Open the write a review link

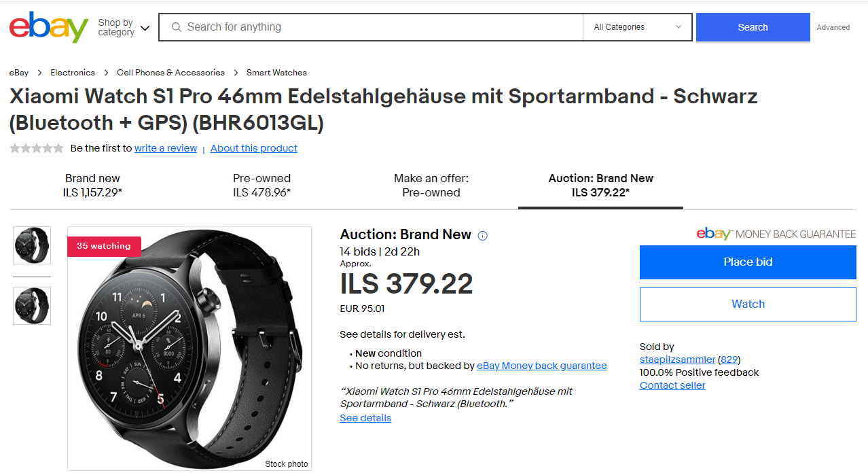(x=166, y=148)
